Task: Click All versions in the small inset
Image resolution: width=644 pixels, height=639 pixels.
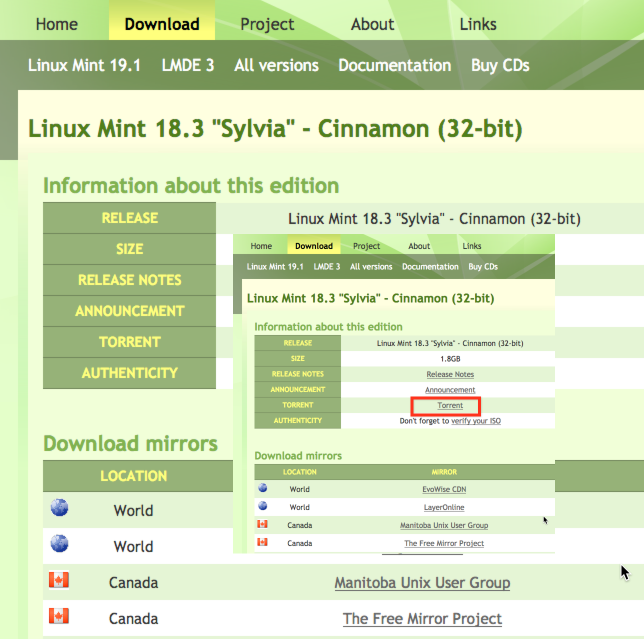Action: [371, 267]
